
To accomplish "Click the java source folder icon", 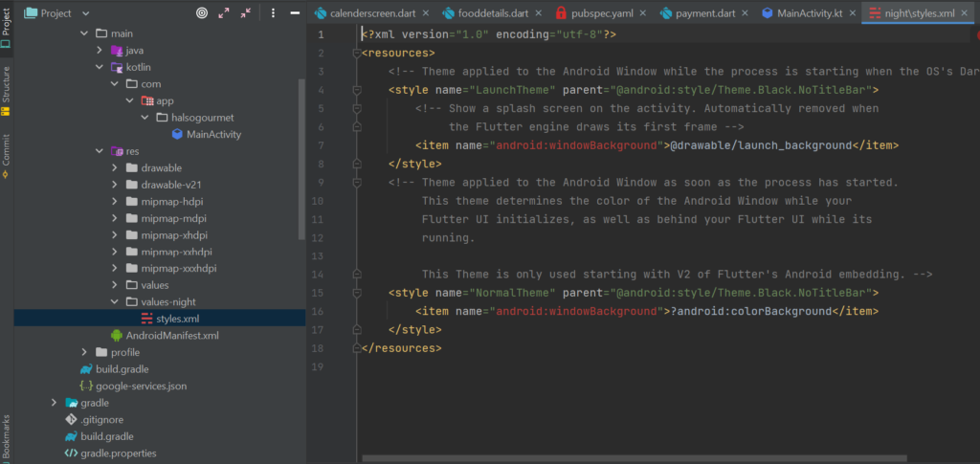I will [x=116, y=51].
